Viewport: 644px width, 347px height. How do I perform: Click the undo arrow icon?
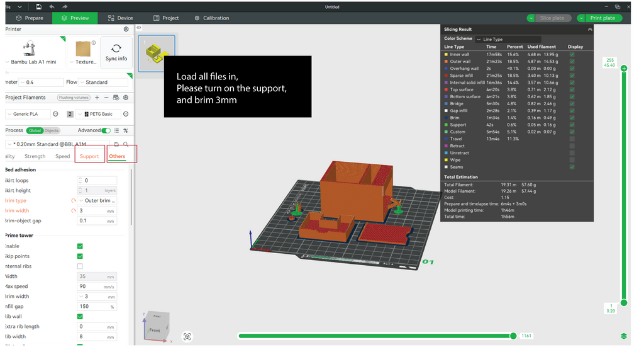coord(51,6)
